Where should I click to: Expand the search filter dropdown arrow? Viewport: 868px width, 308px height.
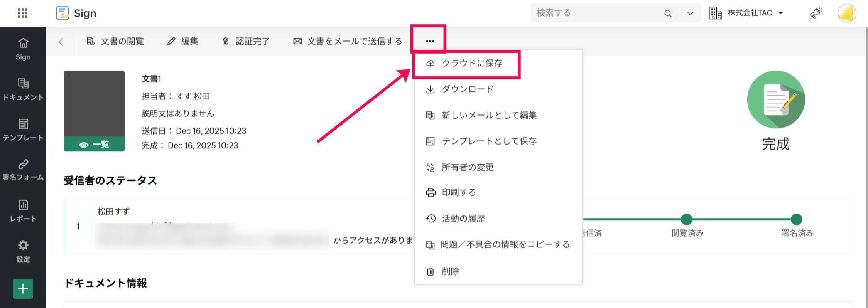coord(691,13)
